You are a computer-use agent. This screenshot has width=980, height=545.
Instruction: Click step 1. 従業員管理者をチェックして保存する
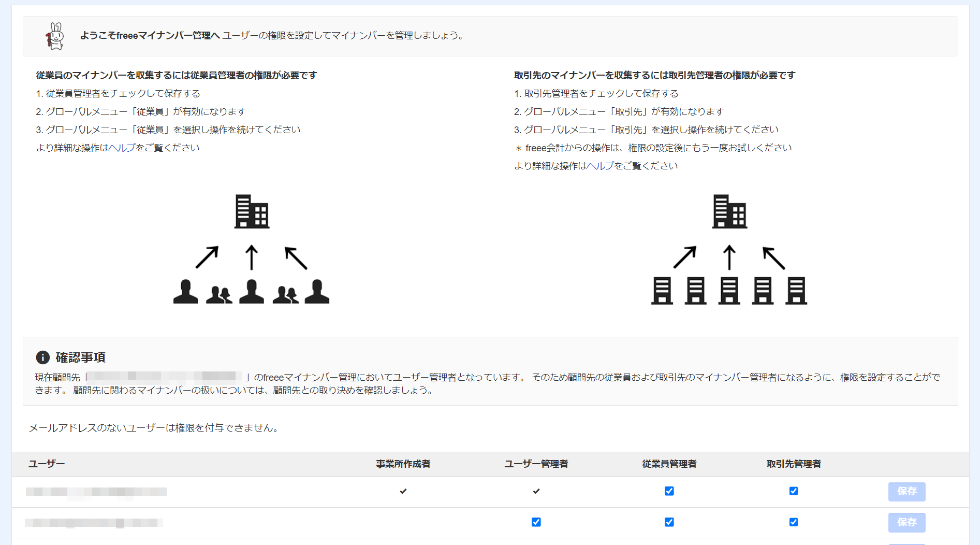click(118, 94)
